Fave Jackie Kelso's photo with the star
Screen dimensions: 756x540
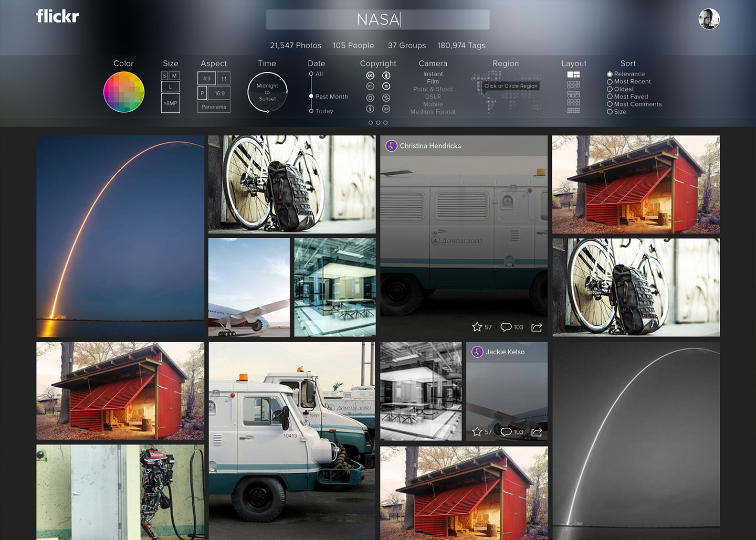pos(477,431)
